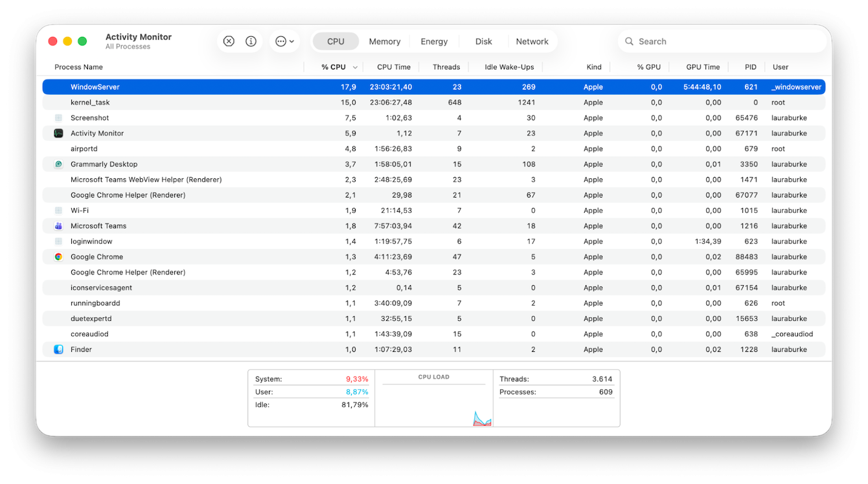This screenshot has height=484, width=868.
Task: Click the Finder icon in the process list
Action: coord(58,349)
